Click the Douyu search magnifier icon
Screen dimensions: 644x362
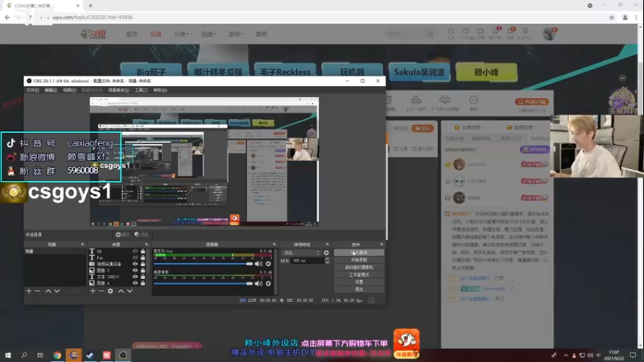(x=430, y=34)
